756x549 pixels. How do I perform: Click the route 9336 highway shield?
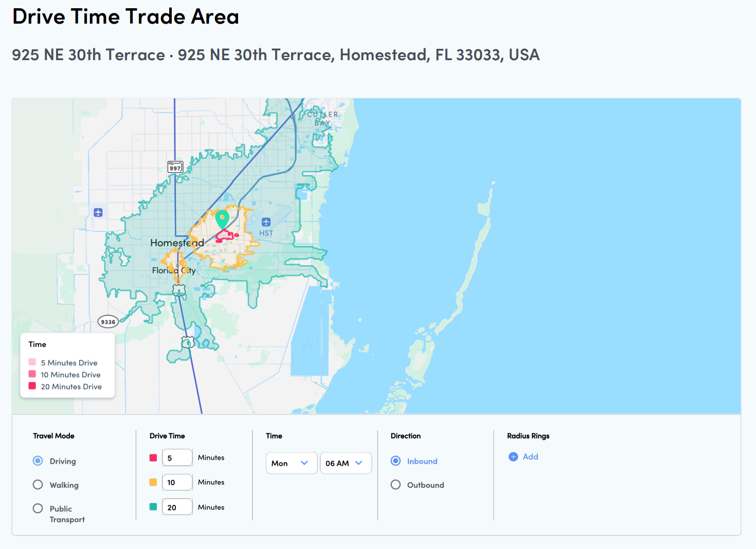(x=108, y=322)
